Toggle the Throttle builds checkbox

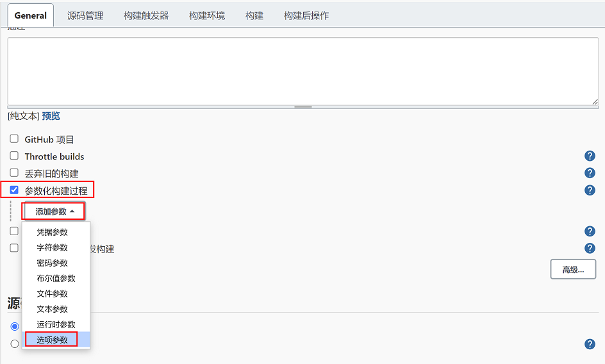click(14, 156)
